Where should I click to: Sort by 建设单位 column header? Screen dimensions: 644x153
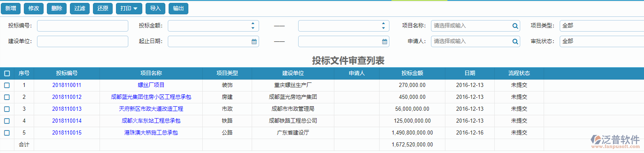(x=293, y=73)
